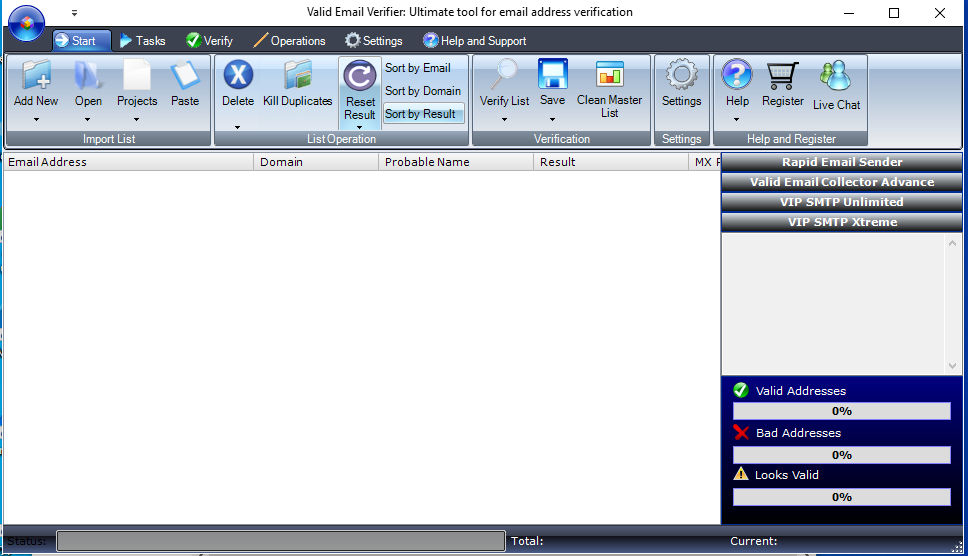Click the VIP SMTP Xtreme banner

tap(841, 222)
